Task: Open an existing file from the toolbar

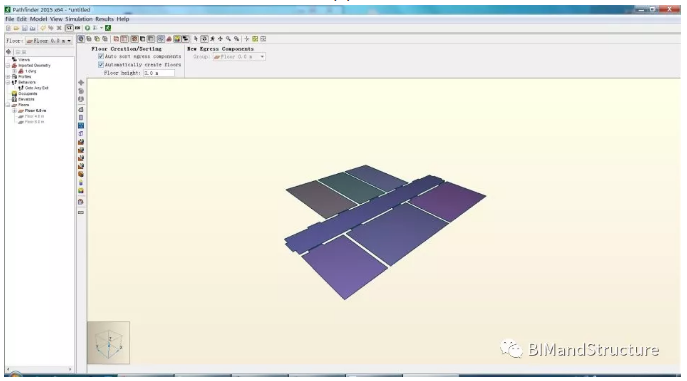Action: point(16,28)
